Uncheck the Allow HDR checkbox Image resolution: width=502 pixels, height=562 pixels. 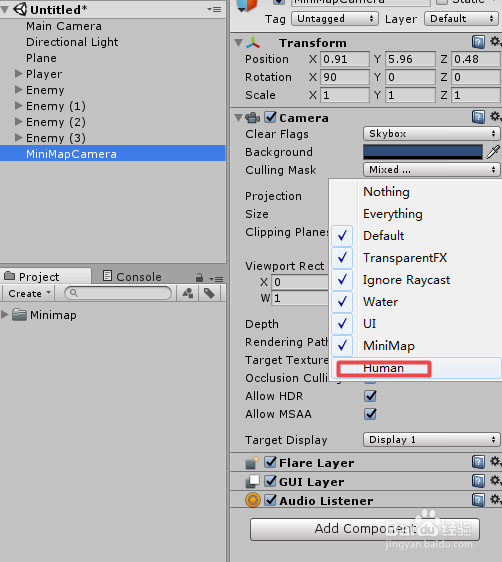point(370,396)
